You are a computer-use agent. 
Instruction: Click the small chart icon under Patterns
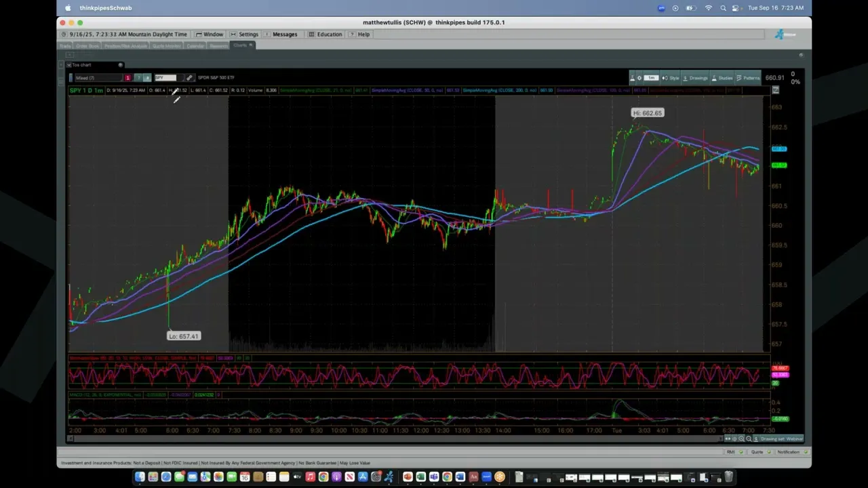pyautogui.click(x=776, y=90)
